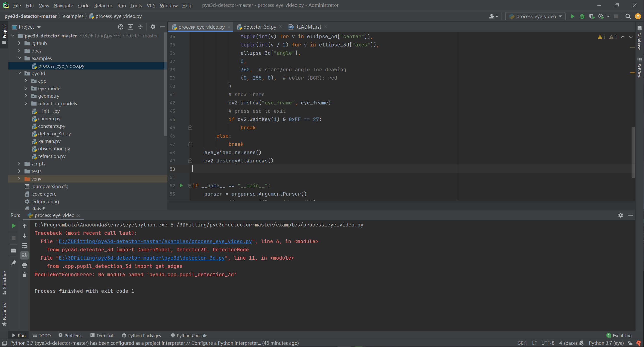Open Search Everywhere magnifier icon
Viewport: 644px width, 347px height.
(x=628, y=16)
